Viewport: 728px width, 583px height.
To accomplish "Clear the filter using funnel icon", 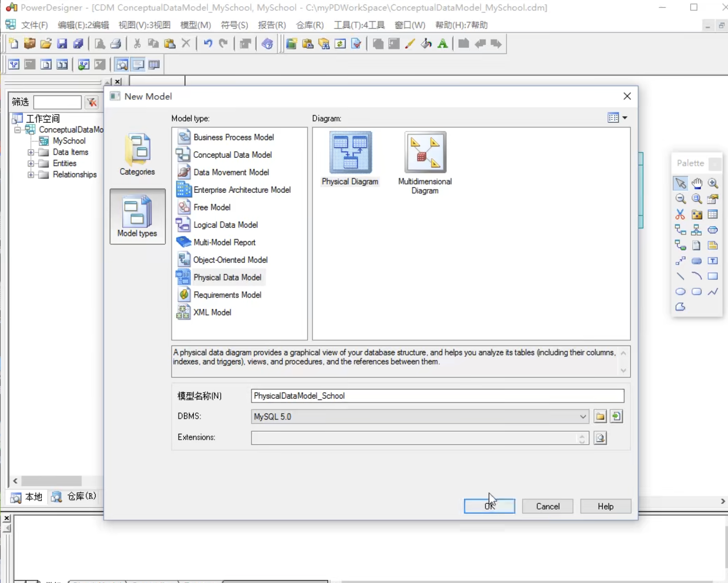I will [x=92, y=102].
